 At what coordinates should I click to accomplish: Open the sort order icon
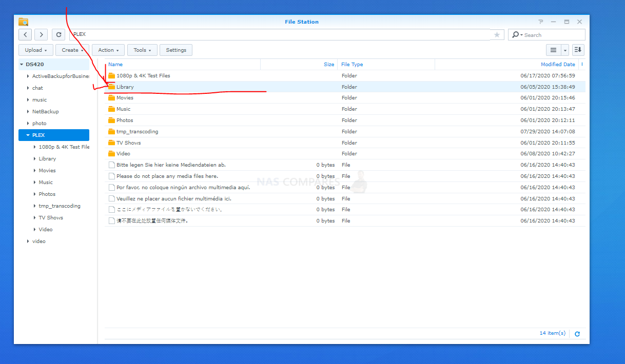click(578, 50)
